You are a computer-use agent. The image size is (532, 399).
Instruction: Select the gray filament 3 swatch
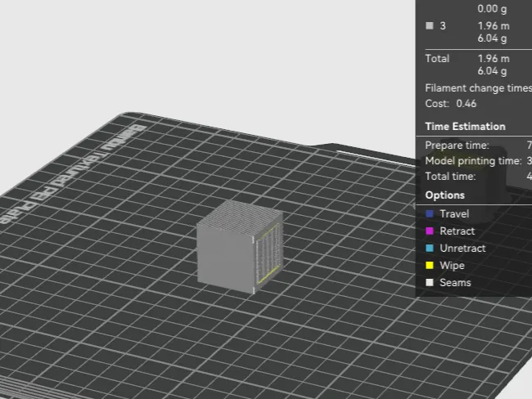point(430,26)
